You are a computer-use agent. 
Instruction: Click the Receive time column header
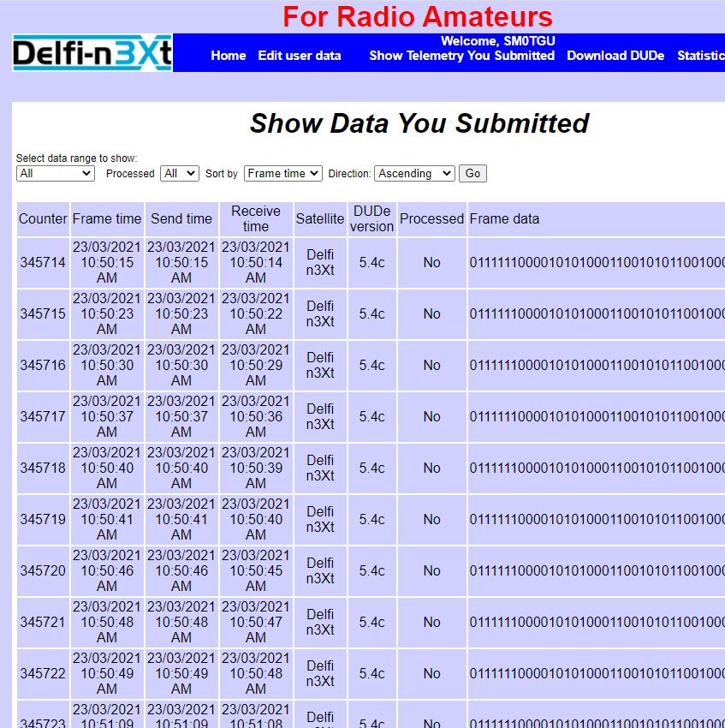point(256,219)
